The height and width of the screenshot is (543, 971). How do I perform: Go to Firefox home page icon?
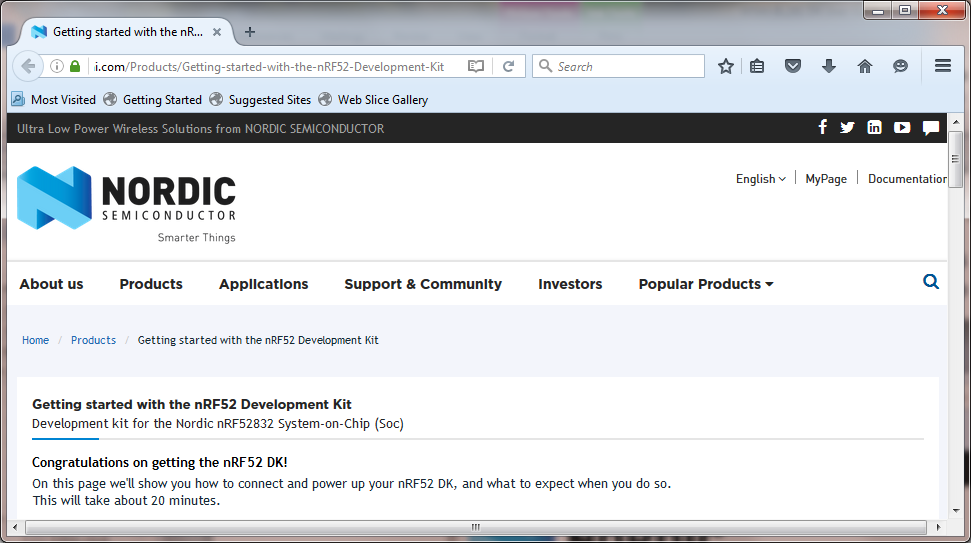coord(865,66)
